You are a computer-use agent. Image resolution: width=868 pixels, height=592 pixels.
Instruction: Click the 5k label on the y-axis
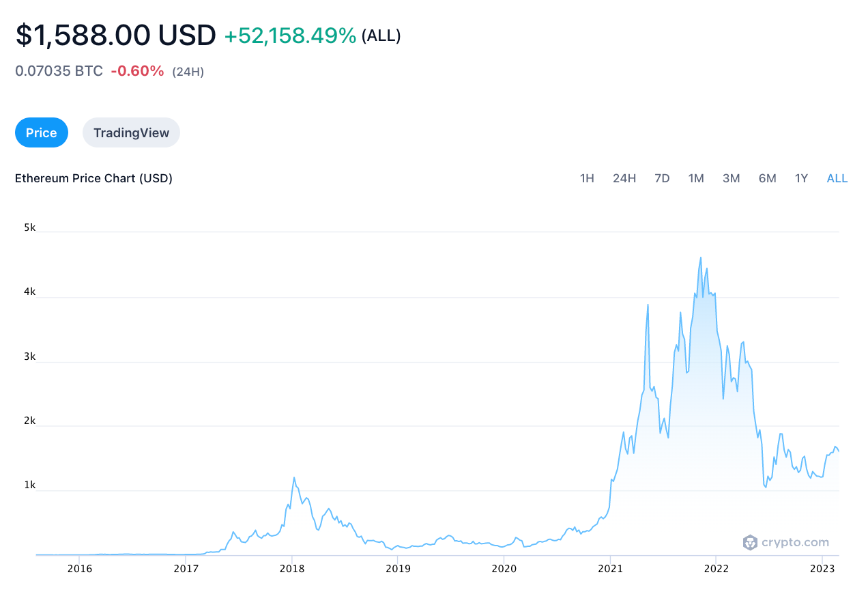pos(29,227)
